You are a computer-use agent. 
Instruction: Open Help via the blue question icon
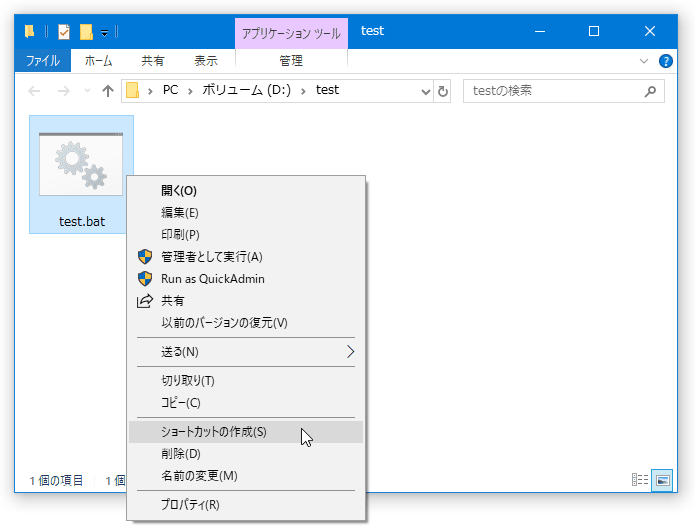coord(666,61)
